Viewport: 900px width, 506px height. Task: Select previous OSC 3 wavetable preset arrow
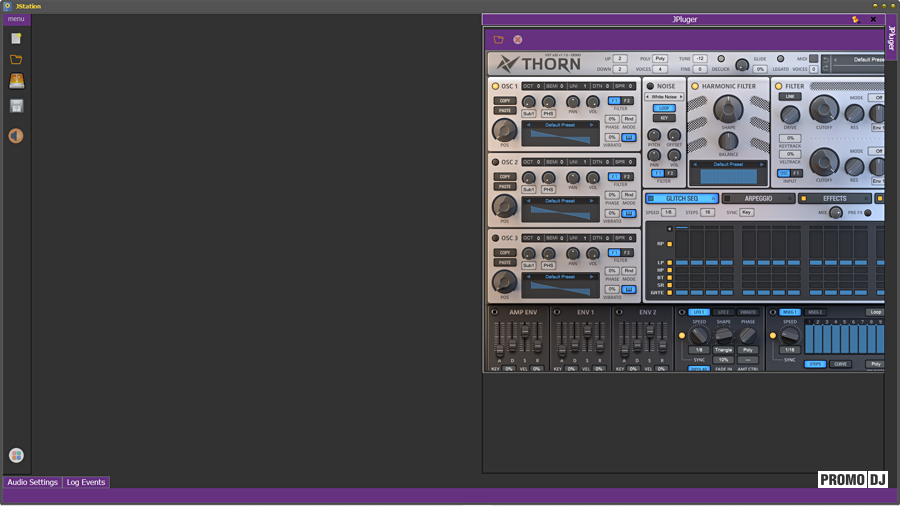tap(528, 276)
